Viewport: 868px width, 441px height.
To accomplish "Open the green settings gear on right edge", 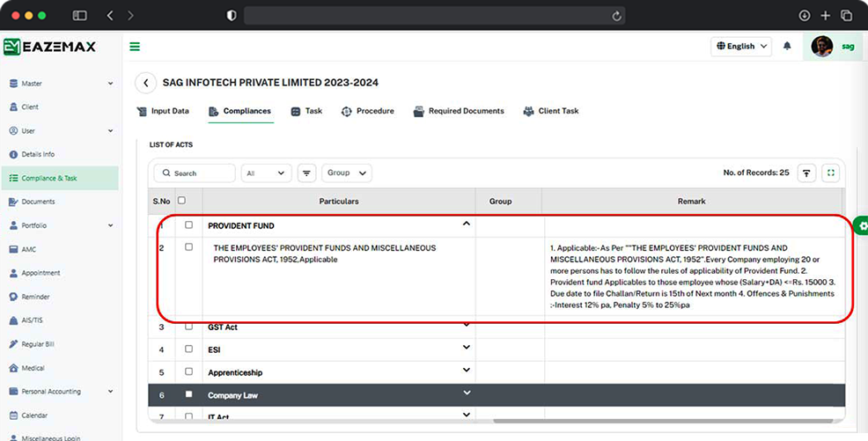I will [x=861, y=225].
